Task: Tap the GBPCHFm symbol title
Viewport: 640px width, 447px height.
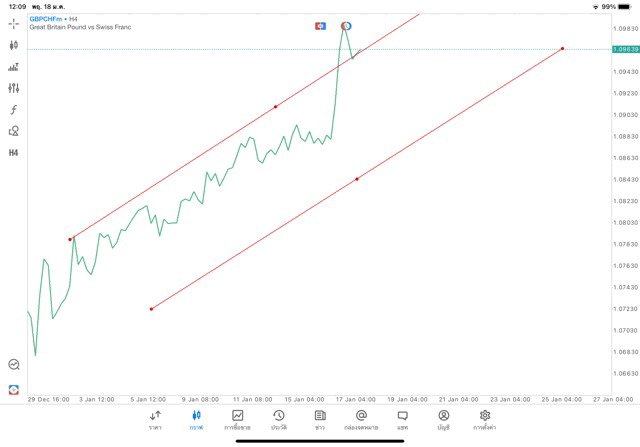Action: [46, 18]
